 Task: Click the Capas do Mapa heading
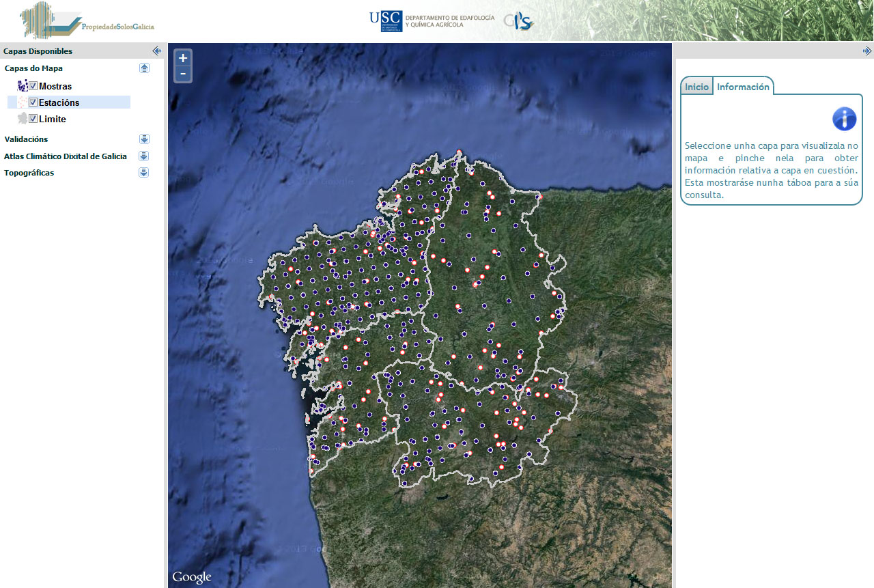click(33, 68)
